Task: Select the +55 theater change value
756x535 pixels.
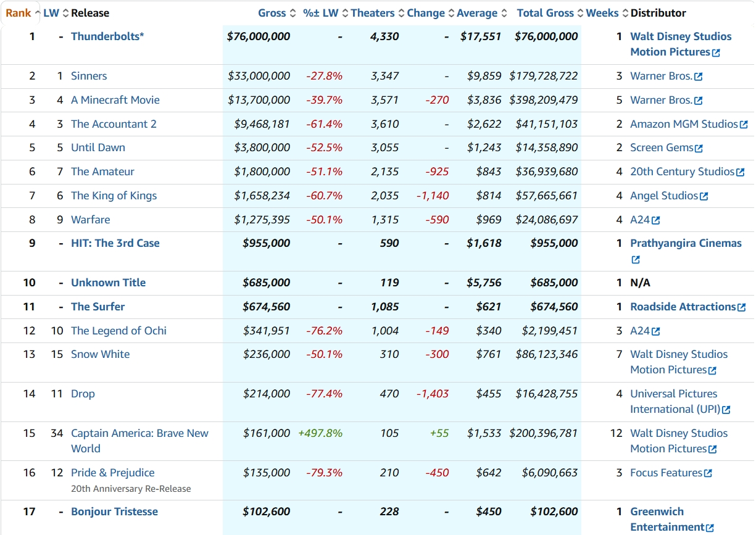Action: tap(439, 433)
